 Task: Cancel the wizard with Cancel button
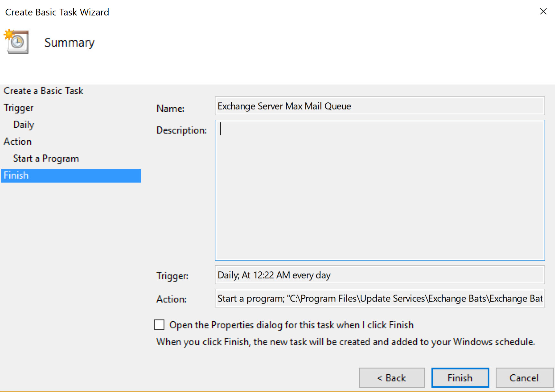point(524,378)
